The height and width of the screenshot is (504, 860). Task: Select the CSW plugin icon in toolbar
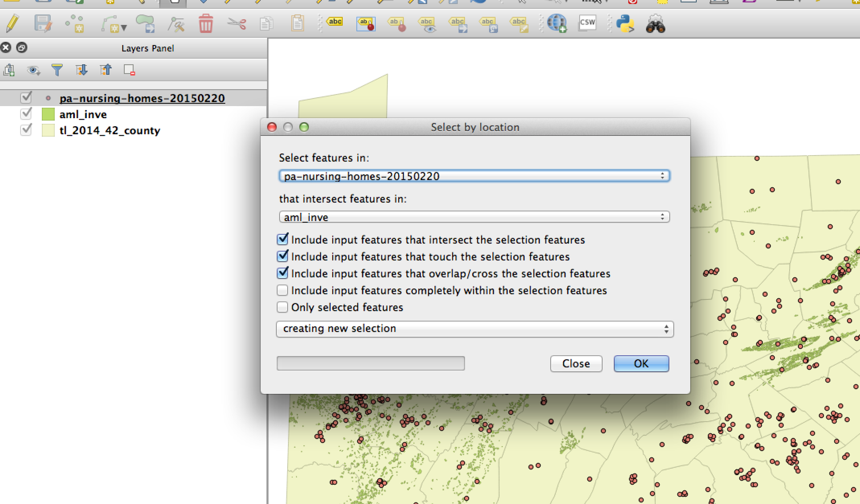click(586, 23)
